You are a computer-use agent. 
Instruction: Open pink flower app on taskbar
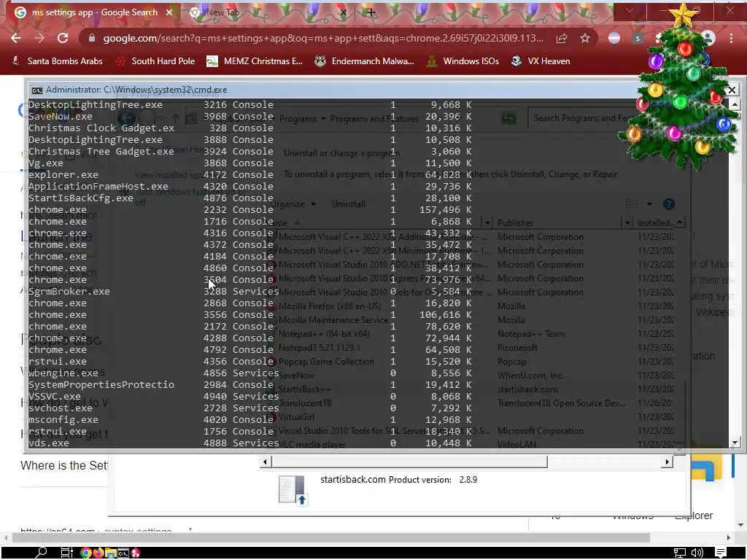point(136,553)
